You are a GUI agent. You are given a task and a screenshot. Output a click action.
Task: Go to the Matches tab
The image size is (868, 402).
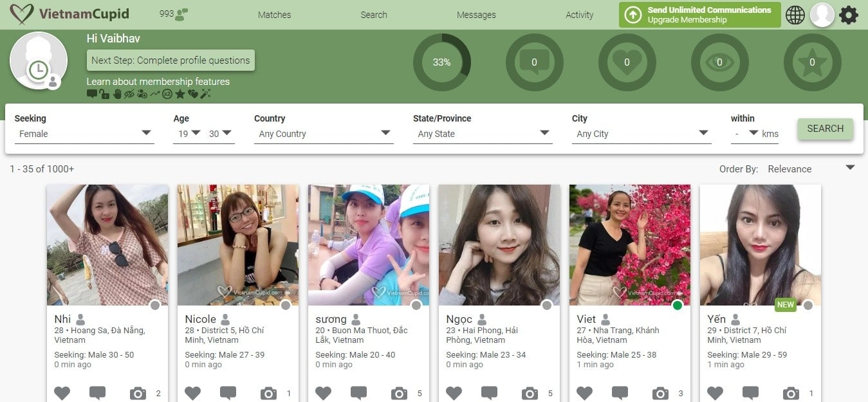[274, 15]
